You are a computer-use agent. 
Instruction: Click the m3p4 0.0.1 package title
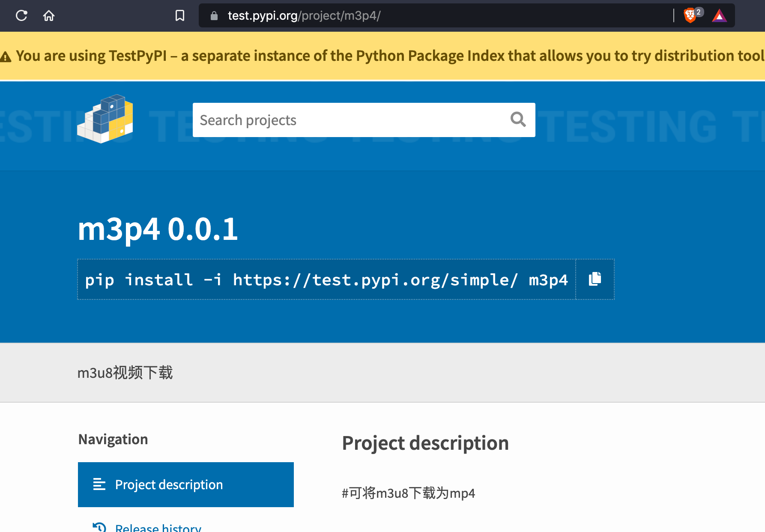158,229
